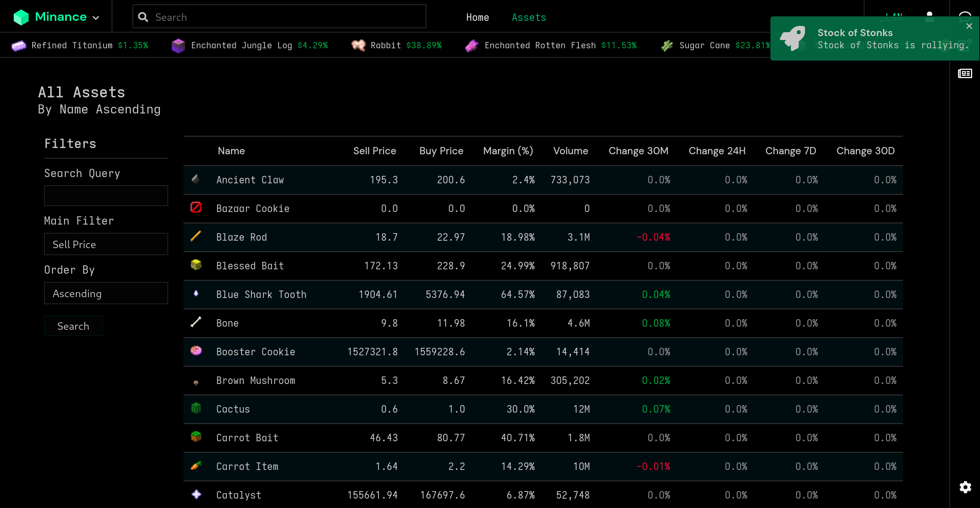Viewport: 980px width, 508px height.
Task: Expand the Minance dropdown chevron
Action: click(96, 18)
